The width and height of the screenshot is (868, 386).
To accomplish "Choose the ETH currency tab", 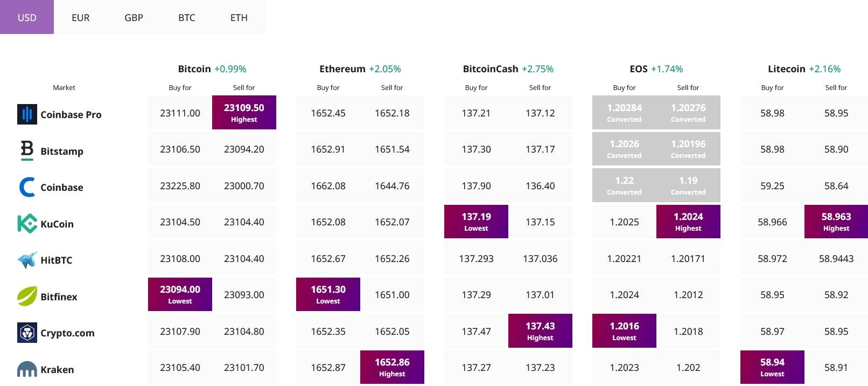I will (x=239, y=17).
